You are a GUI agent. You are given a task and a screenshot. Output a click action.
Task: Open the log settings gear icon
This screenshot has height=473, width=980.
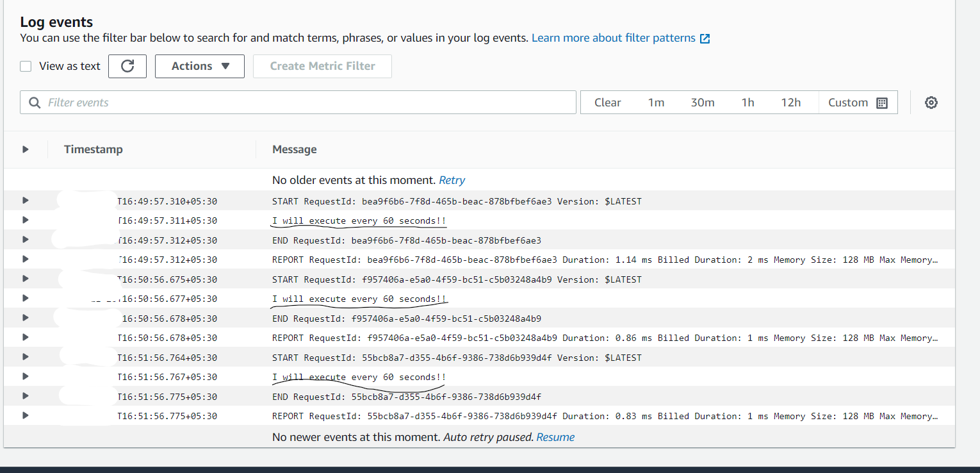(931, 103)
